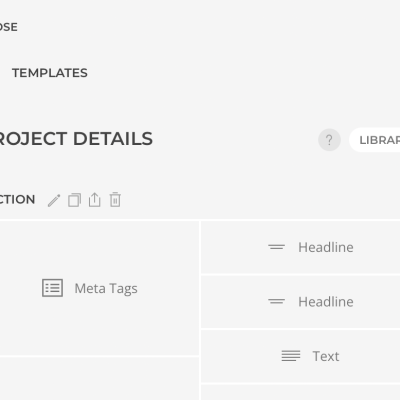Click the second Headline block's lines icon
The image size is (400, 400).
tap(277, 302)
